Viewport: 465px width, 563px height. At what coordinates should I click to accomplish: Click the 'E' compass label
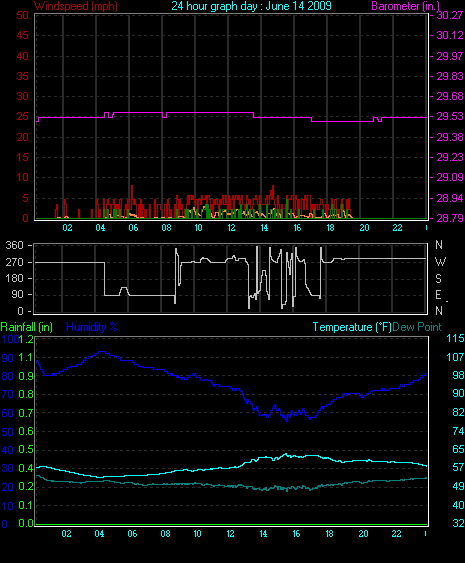click(x=438, y=295)
